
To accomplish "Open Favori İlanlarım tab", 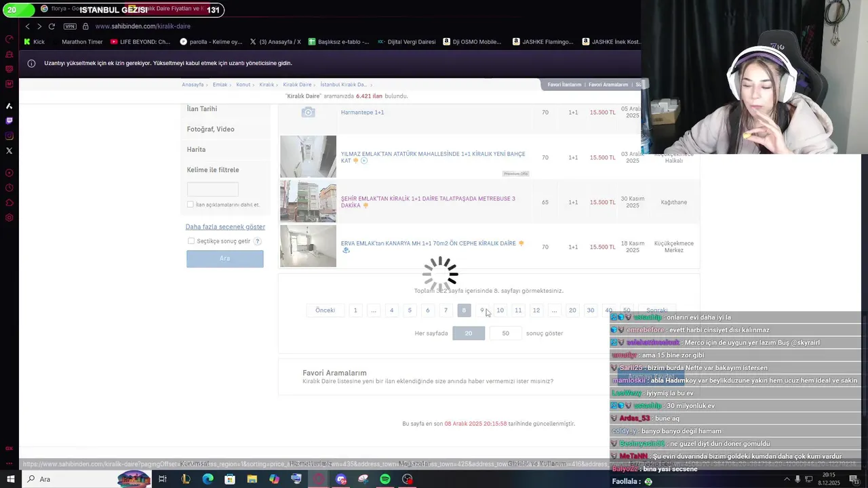I will (x=564, y=85).
